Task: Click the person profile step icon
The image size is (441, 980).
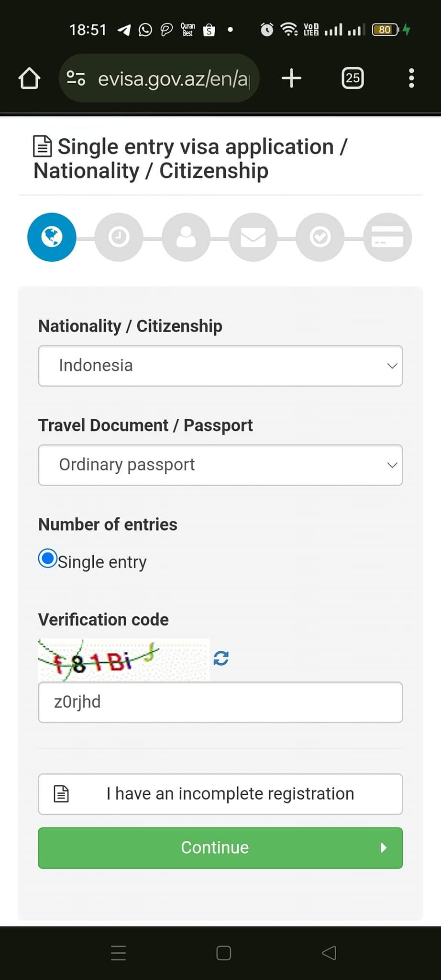Action: pyautogui.click(x=186, y=237)
